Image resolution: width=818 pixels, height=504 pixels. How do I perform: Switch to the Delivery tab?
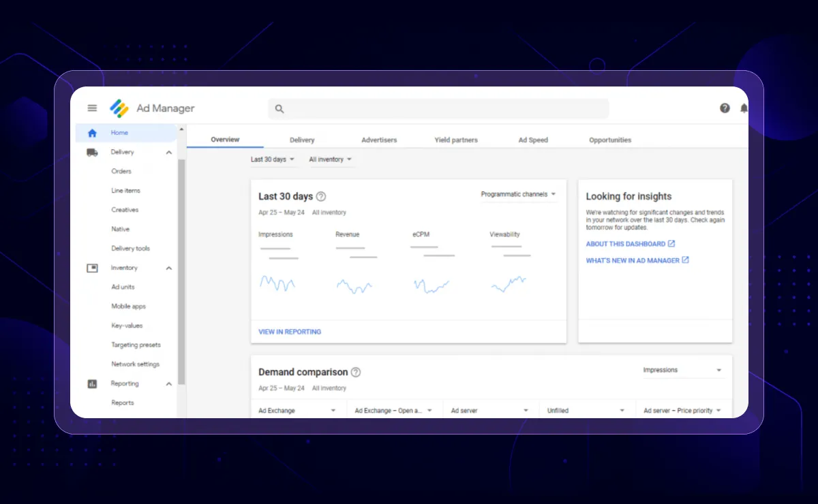(302, 140)
